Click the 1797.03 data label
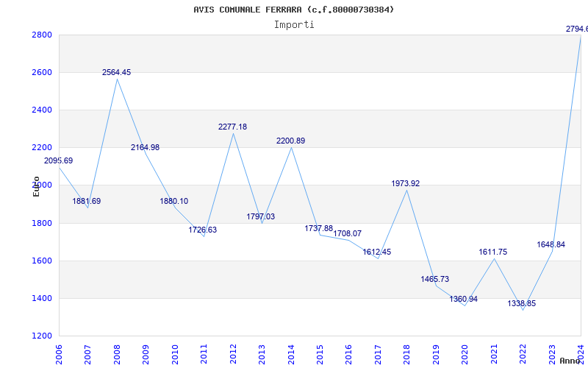 261,216
